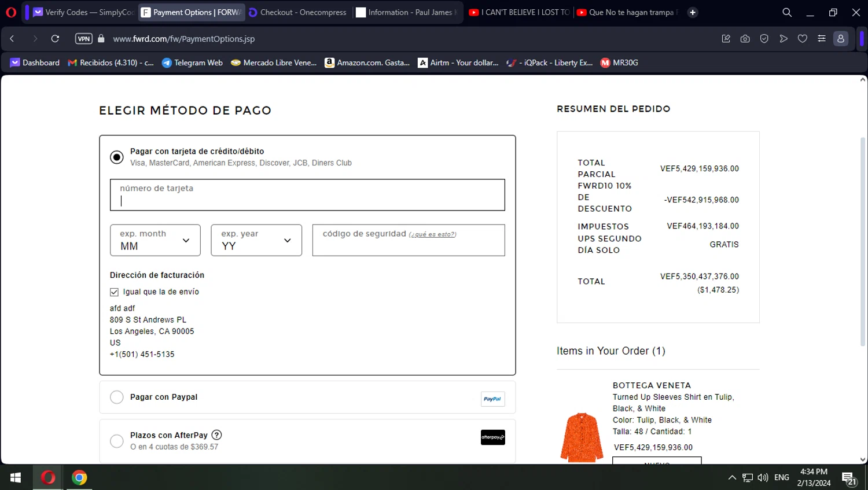Uncheck Igual que la de envío
The image size is (868, 490).
click(x=115, y=292)
